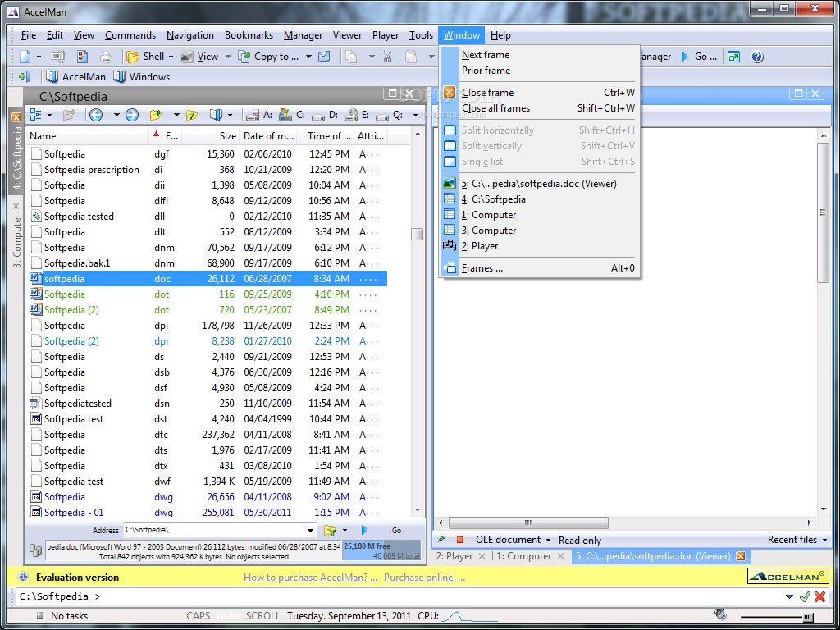
Task: Click the green pin icon in viewer bar
Action: 442,540
